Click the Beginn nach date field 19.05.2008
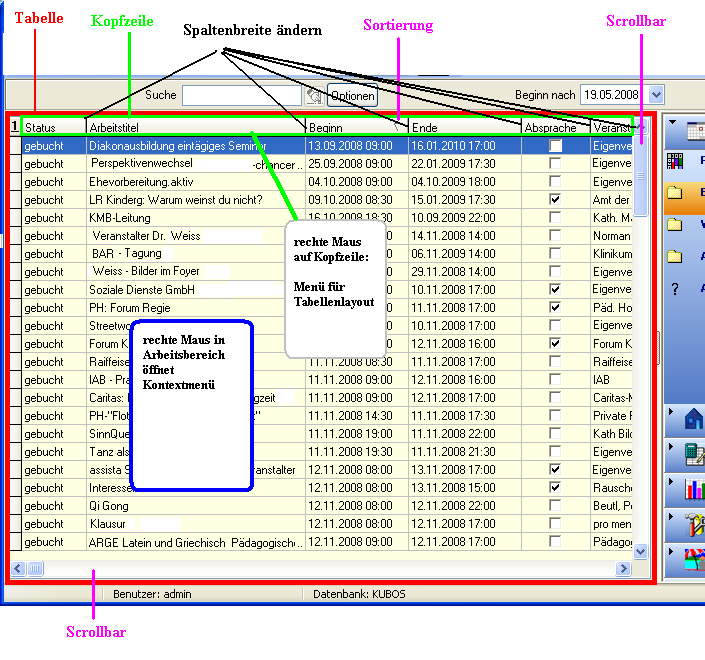The width and height of the screenshot is (705, 660). (614, 95)
